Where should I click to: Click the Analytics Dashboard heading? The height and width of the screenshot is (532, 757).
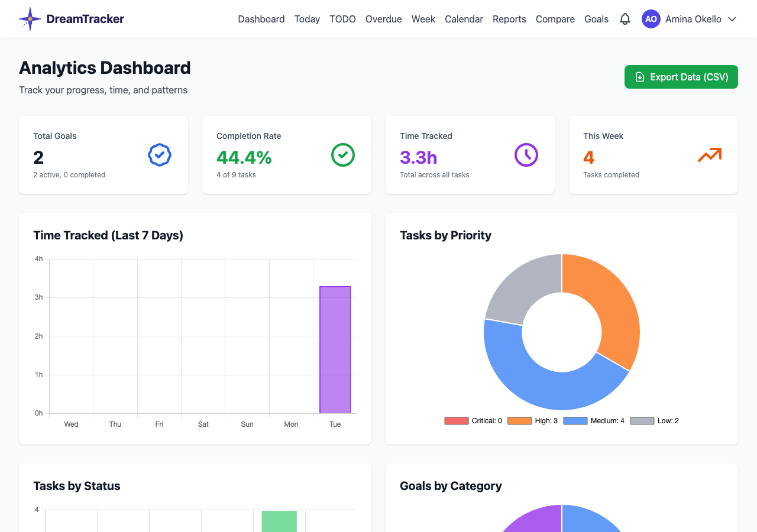click(x=105, y=68)
